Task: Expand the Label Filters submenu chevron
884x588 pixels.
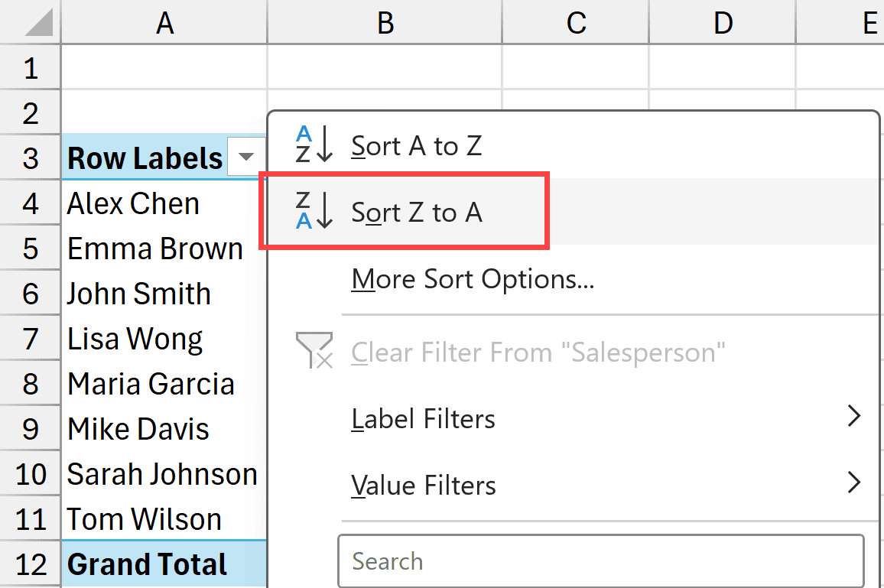Action: (x=854, y=416)
